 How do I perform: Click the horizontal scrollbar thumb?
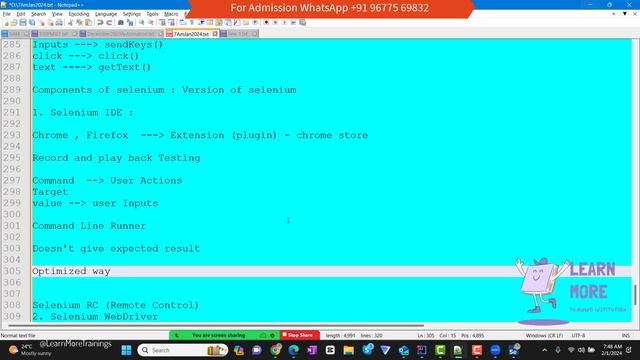pos(216,326)
